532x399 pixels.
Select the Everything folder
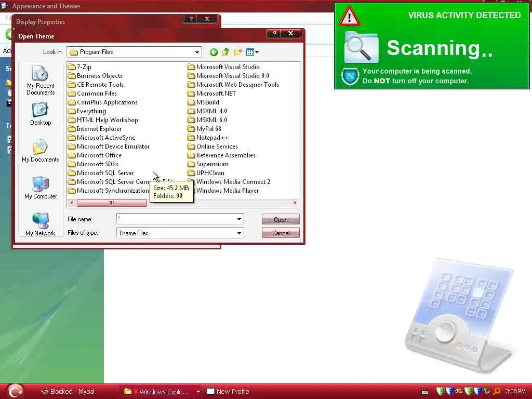[x=87, y=111]
